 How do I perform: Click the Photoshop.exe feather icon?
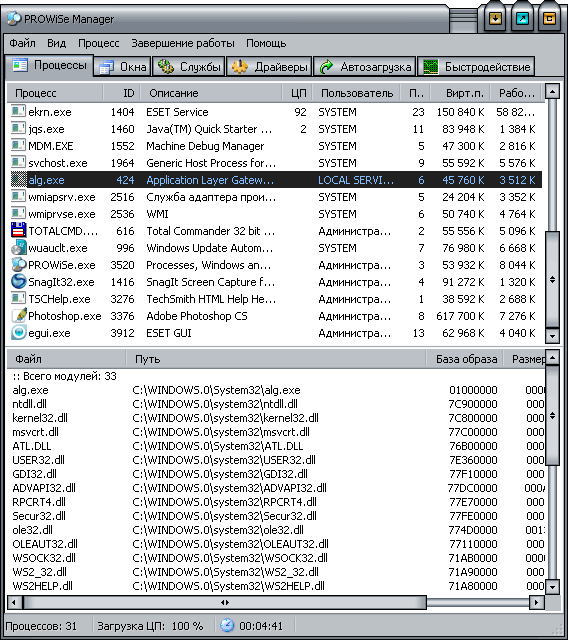tap(18, 316)
